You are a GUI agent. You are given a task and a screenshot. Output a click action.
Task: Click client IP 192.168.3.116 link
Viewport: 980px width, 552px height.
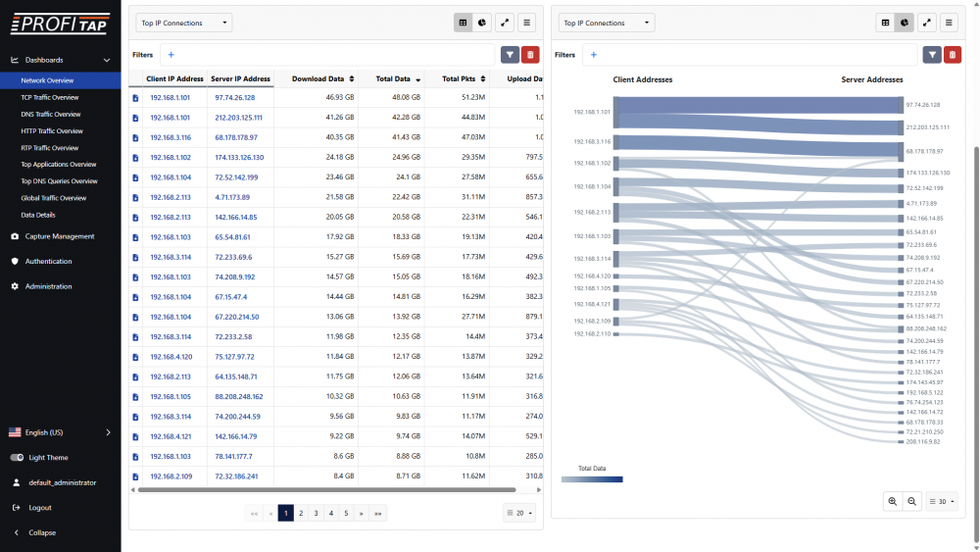(x=171, y=137)
